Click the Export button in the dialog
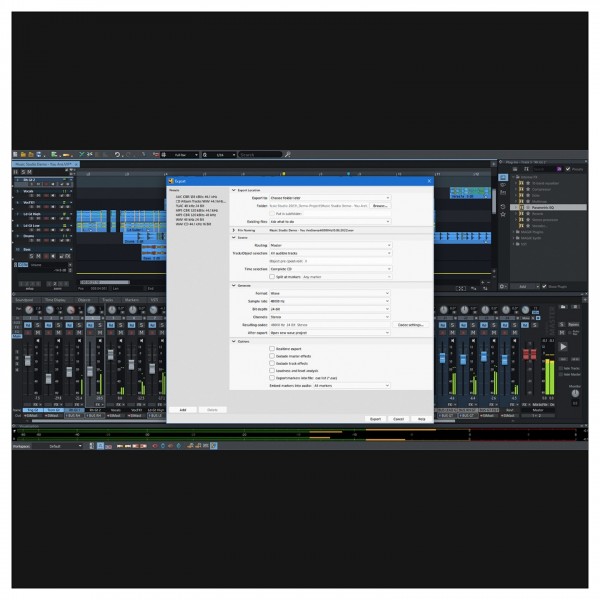Screen dimensions: 600x600 (375, 419)
